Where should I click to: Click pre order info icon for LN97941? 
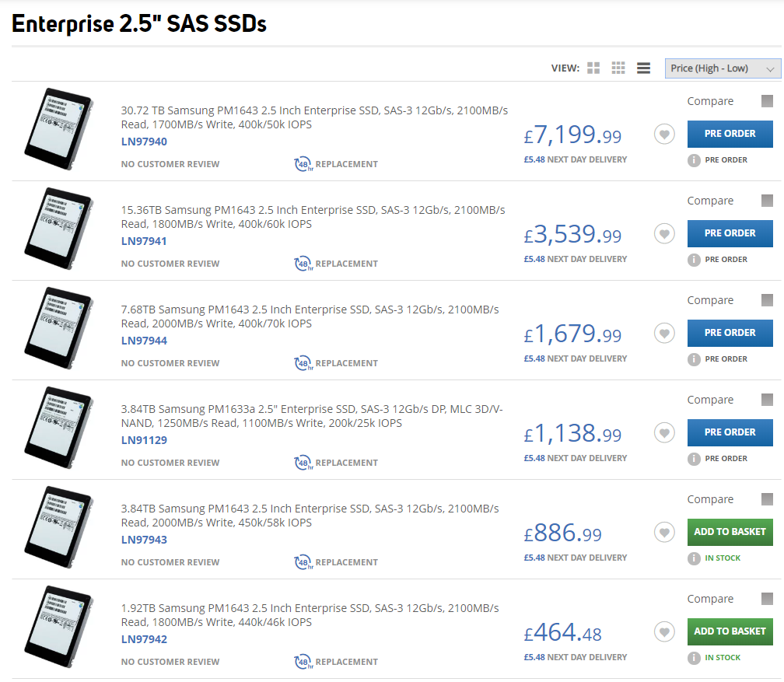(694, 260)
